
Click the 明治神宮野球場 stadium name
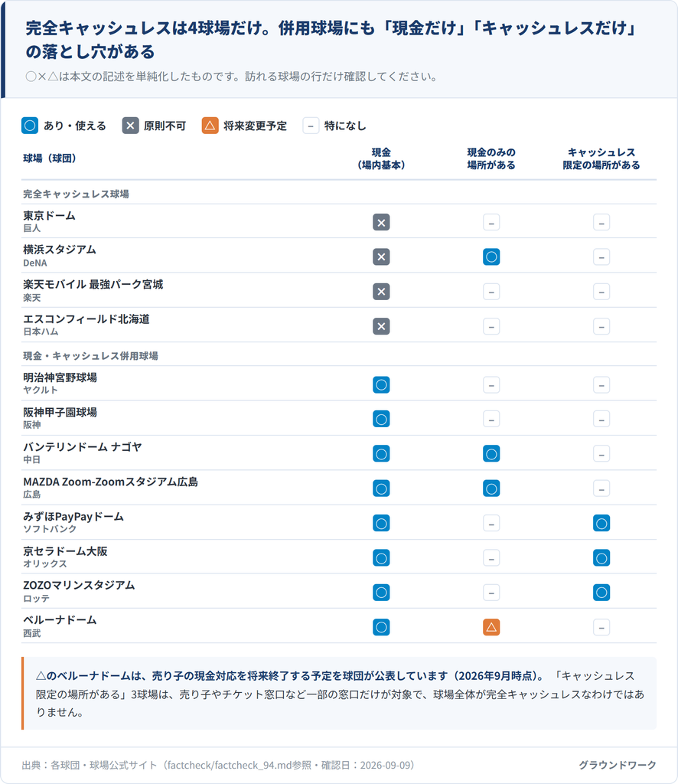coord(60,377)
